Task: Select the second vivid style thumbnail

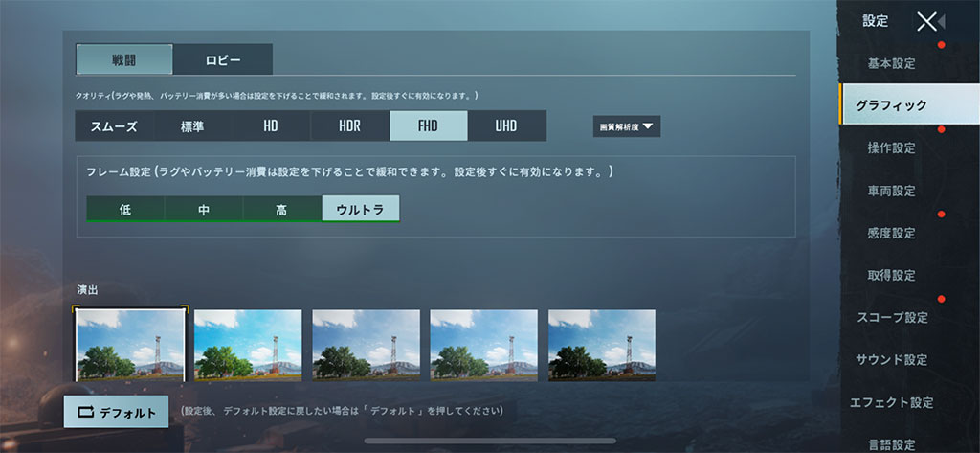Action: 248,345
